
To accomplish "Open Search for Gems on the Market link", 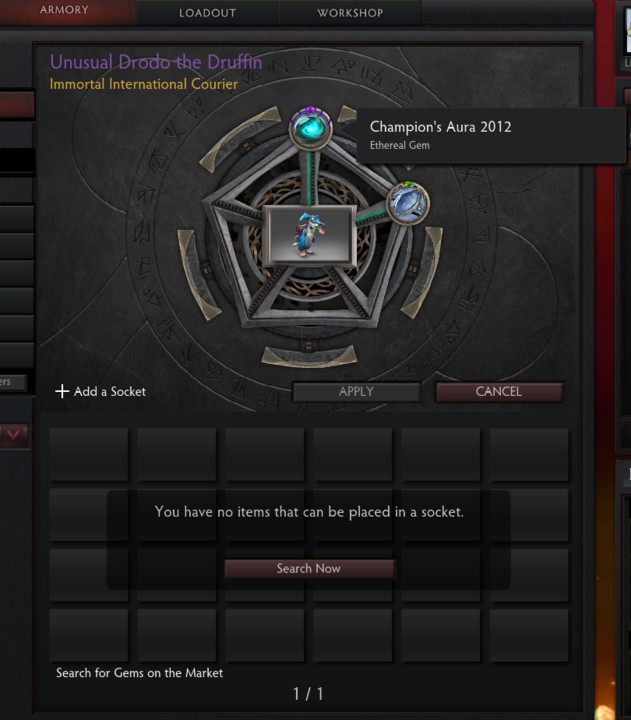I will pos(140,673).
